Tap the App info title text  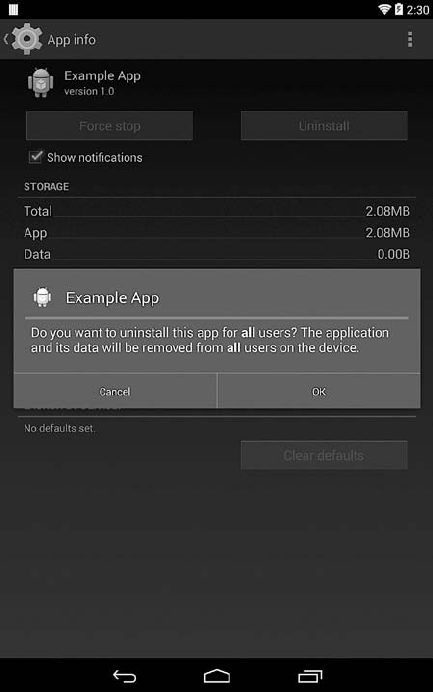[x=72, y=40]
